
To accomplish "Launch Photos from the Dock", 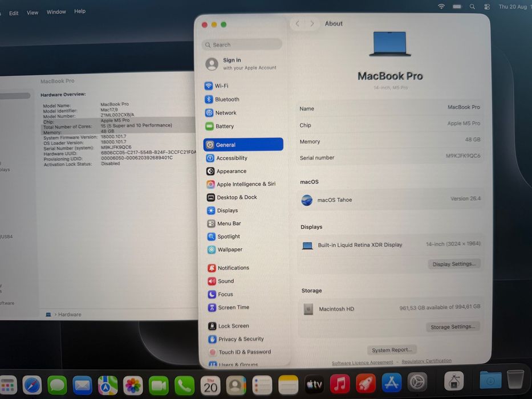I will coord(133,385).
